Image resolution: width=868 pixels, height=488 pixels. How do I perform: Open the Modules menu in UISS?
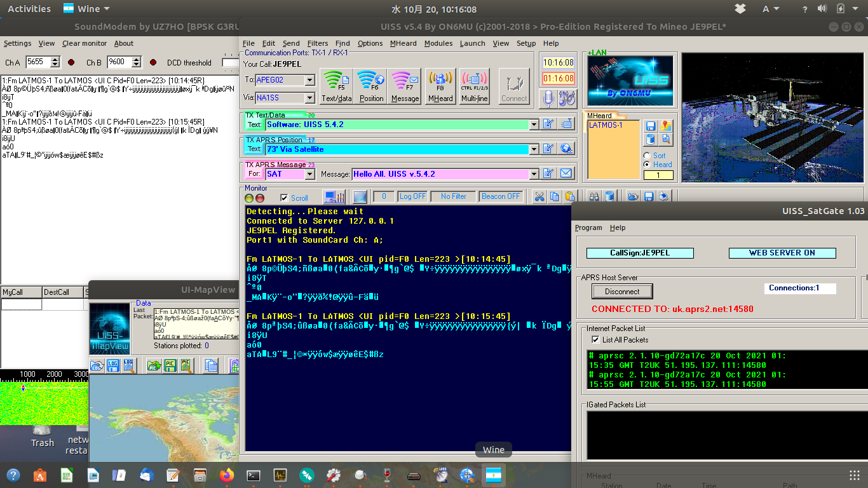pos(438,43)
